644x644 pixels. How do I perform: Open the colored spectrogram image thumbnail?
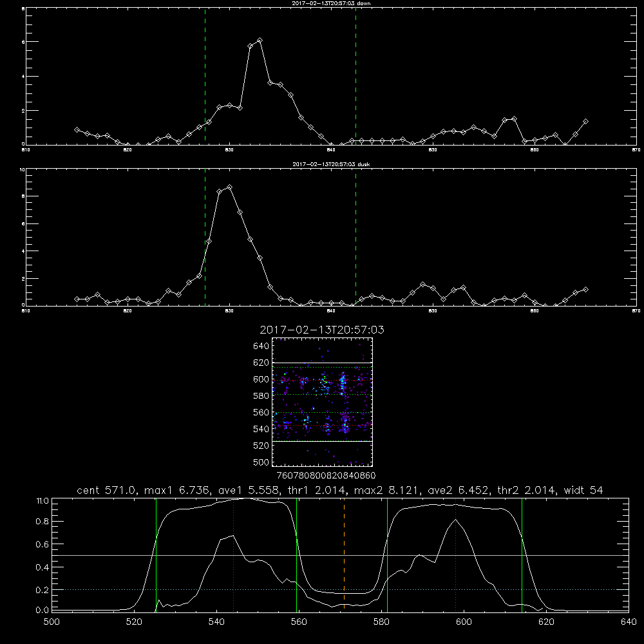pyautogui.click(x=323, y=402)
